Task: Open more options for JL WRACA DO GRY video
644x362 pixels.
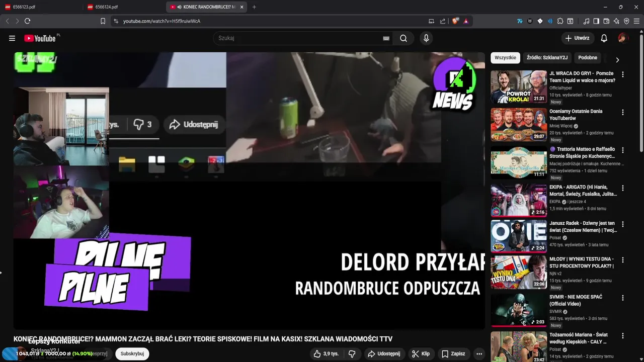Action: pyautogui.click(x=623, y=74)
